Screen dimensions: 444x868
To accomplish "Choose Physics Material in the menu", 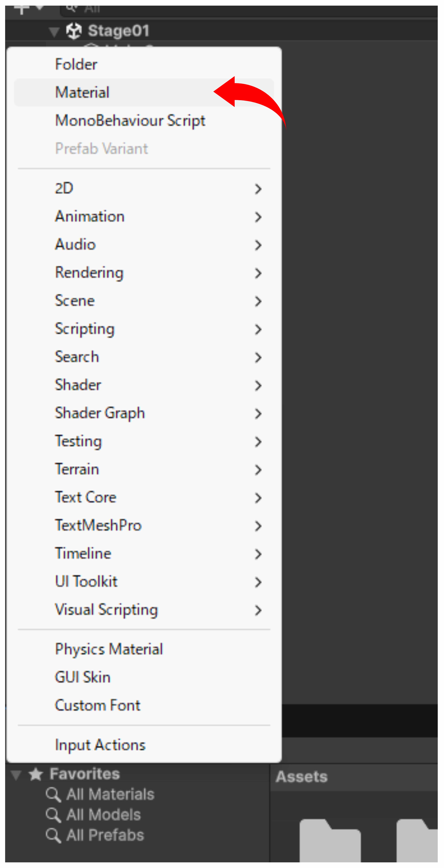I will pyautogui.click(x=109, y=649).
